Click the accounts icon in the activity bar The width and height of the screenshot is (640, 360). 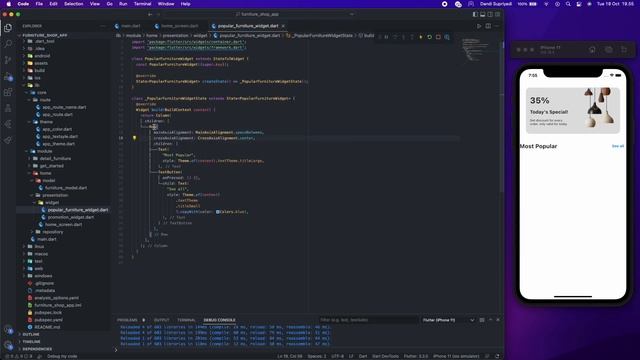[x=8, y=330]
